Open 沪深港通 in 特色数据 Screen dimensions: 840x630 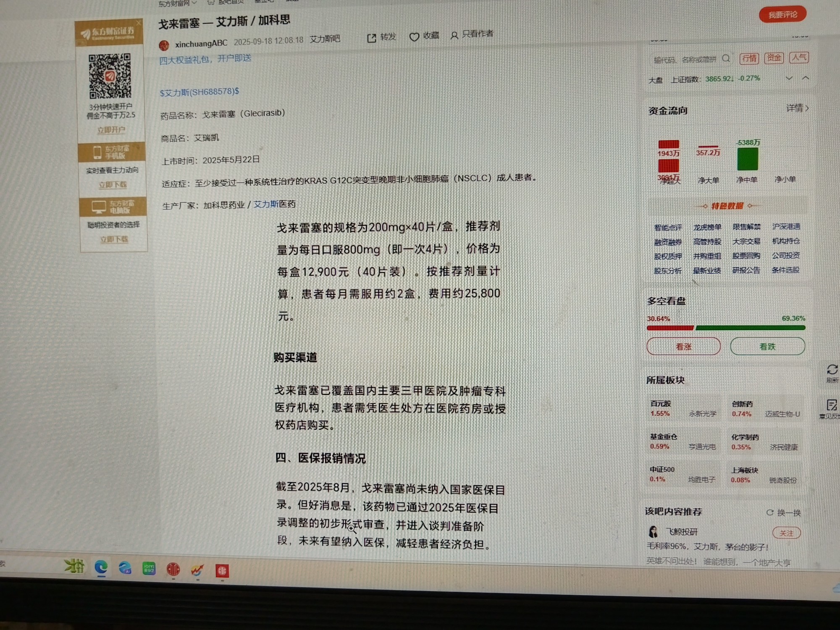coord(786,226)
